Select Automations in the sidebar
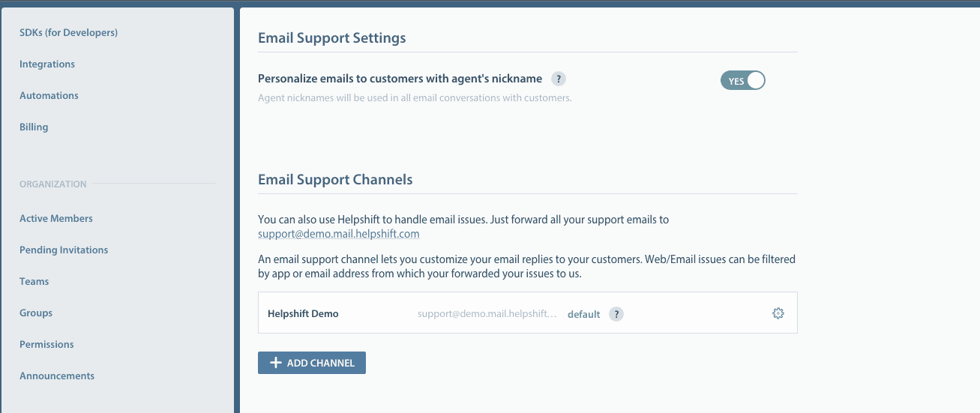Image resolution: width=980 pixels, height=413 pixels. pos(49,95)
